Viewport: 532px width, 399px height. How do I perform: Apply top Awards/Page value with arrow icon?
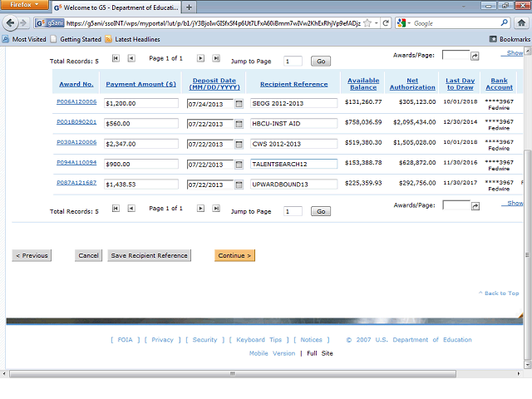click(475, 56)
